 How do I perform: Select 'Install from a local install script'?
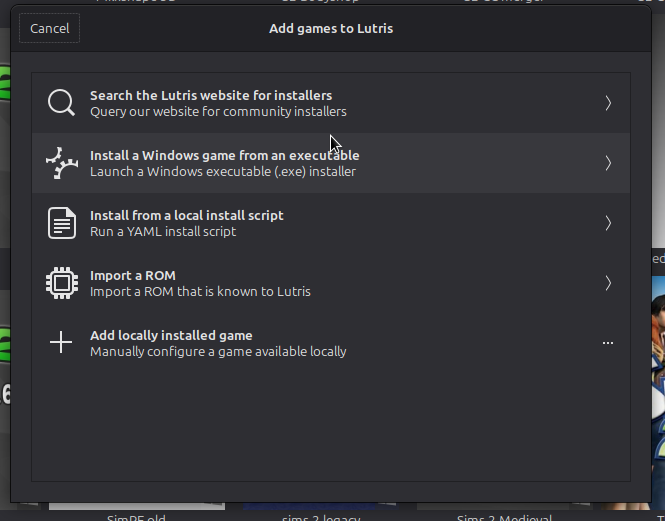click(x=187, y=216)
